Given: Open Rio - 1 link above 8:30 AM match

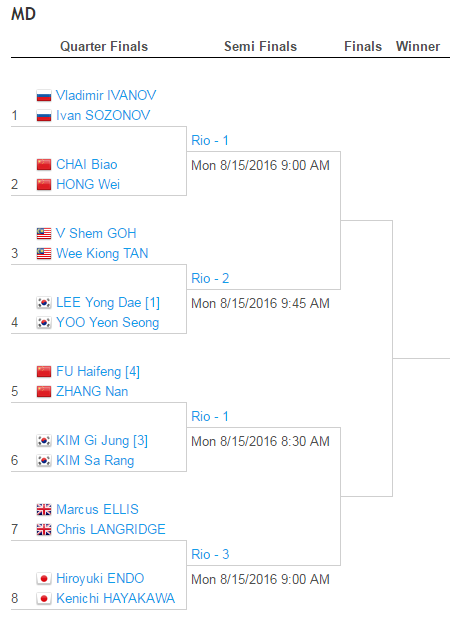Looking at the screenshot, I should pyautogui.click(x=210, y=416).
